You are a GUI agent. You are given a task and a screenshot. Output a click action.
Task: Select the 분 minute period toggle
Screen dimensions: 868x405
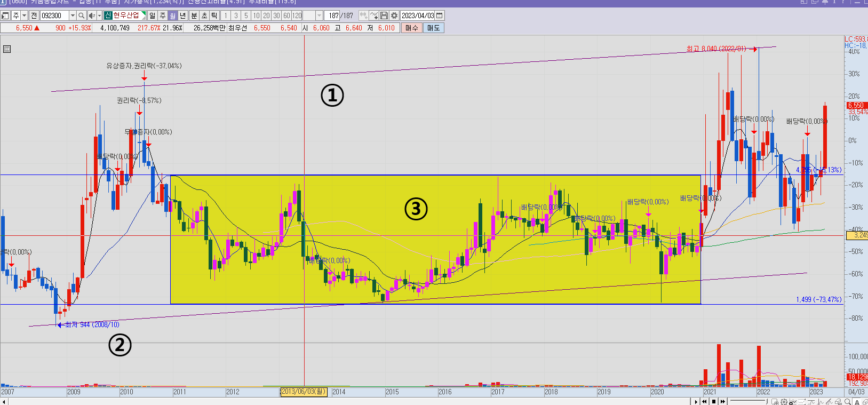(x=194, y=15)
